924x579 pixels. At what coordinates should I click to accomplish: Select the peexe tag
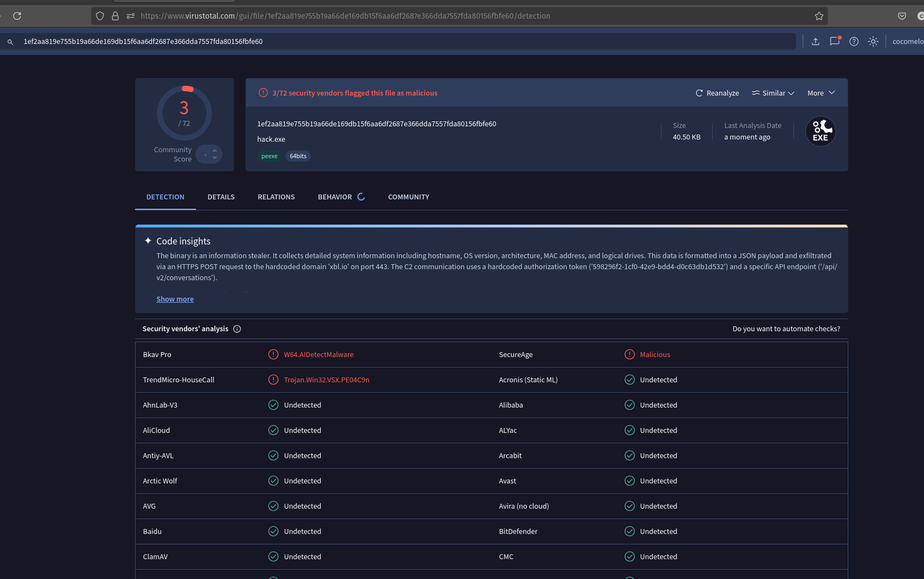(269, 156)
